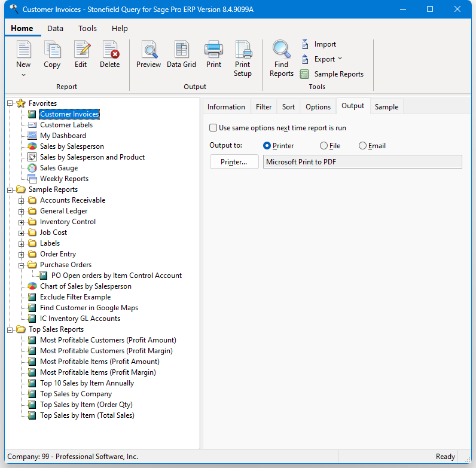Collapse the Purchase Orders folder
Screen dimensions: 476x468
[21, 265]
